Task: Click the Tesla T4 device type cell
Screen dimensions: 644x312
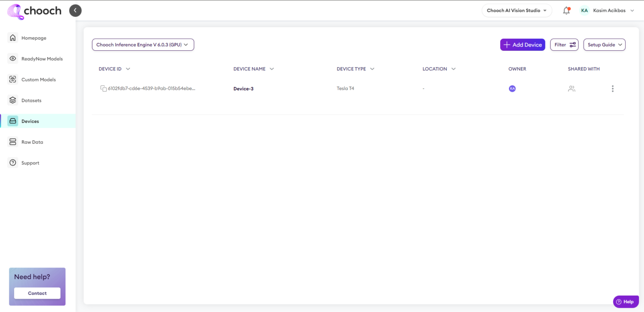Action: pos(345,88)
